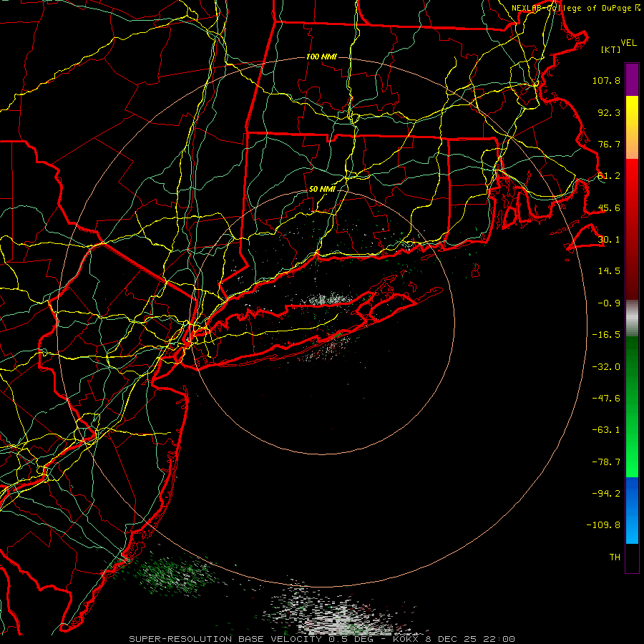Click the NEXLAB-College of DuPage title text
This screenshot has width=644, height=644.
(x=571, y=8)
